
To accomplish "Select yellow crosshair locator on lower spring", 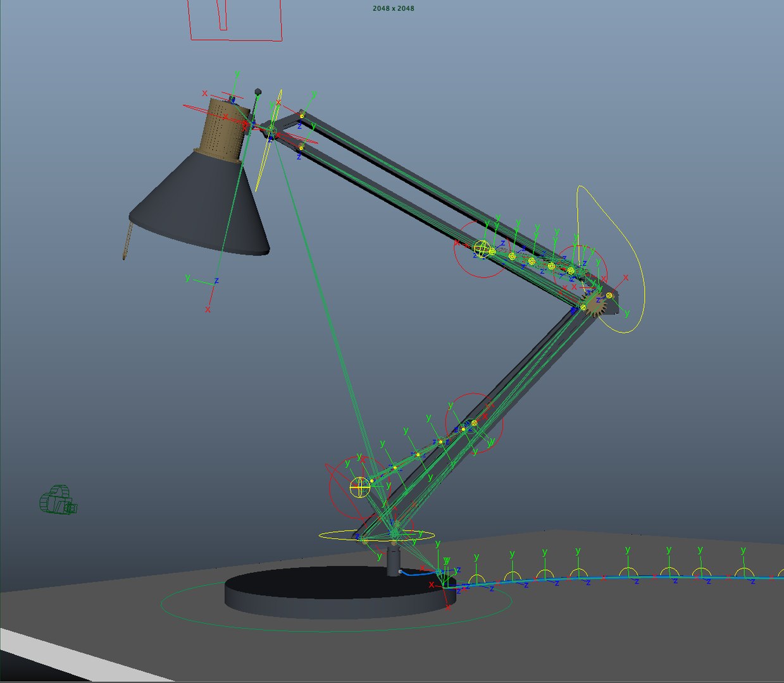I will point(359,487).
